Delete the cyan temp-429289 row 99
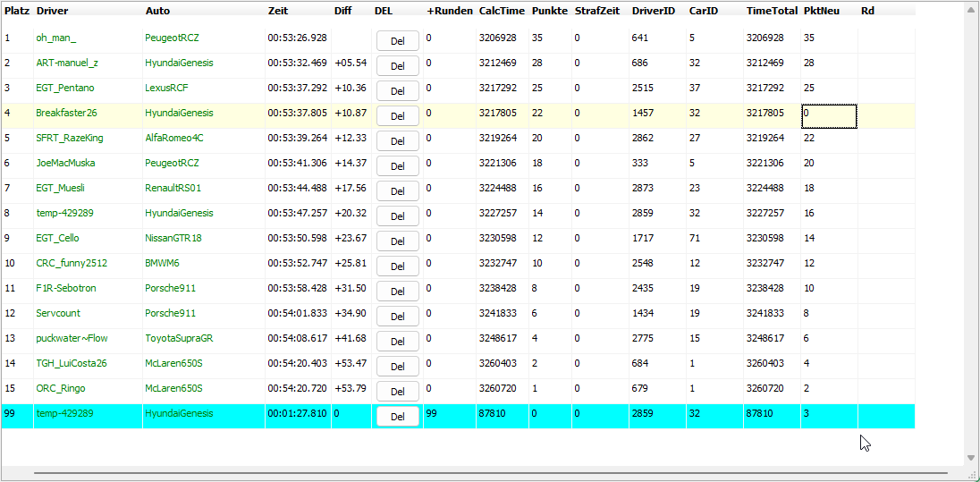Image resolution: width=980 pixels, height=482 pixels. tap(398, 417)
